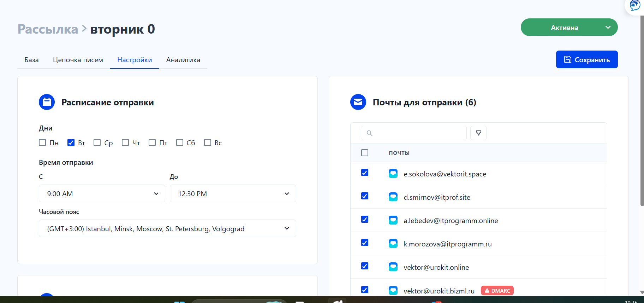Toggle select-all checkbox in ПОЧТЫ header

point(365,153)
